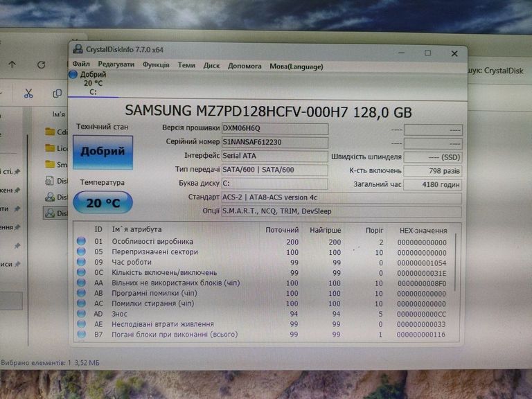Click status orb for attribute 0C
Viewport: 532px width, 399px height.
click(81, 272)
